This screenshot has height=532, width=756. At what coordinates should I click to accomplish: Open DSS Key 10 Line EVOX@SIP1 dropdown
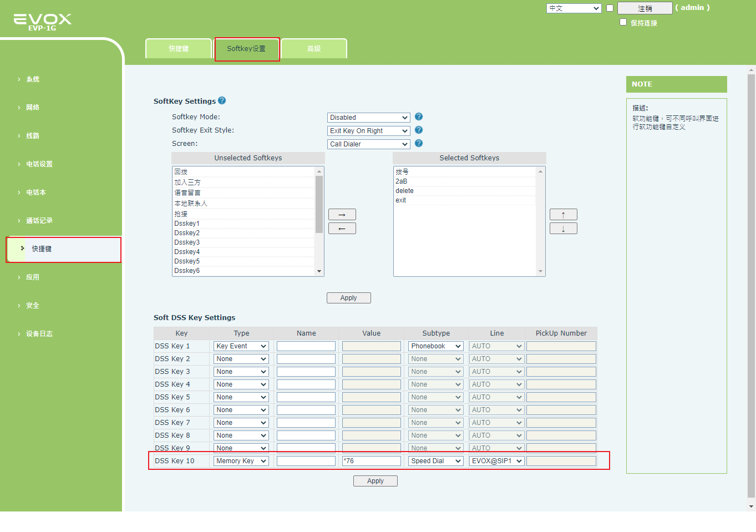click(x=497, y=461)
